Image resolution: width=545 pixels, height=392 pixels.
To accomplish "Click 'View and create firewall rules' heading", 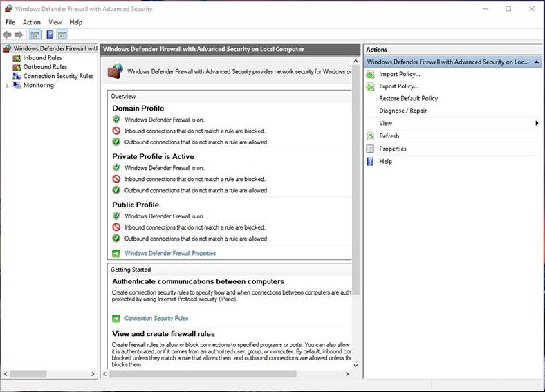I will [x=163, y=334].
